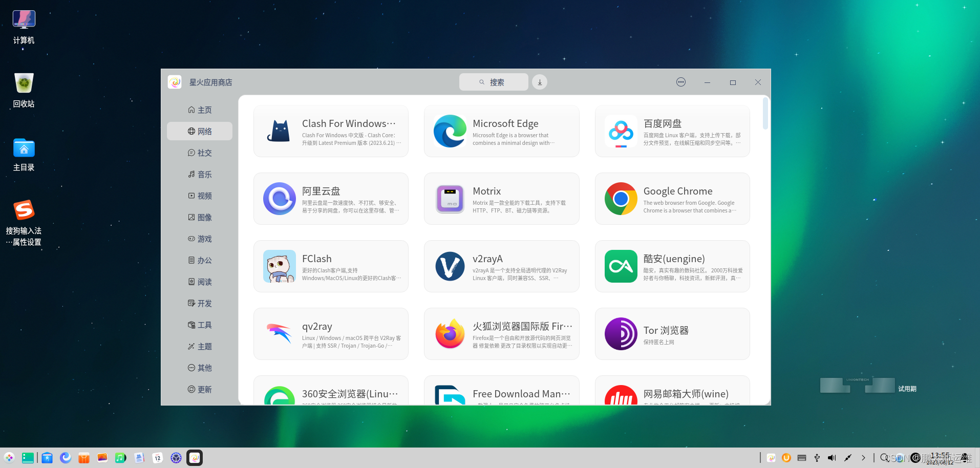Switch to the 图像 image category
The image size is (980, 468).
(200, 218)
